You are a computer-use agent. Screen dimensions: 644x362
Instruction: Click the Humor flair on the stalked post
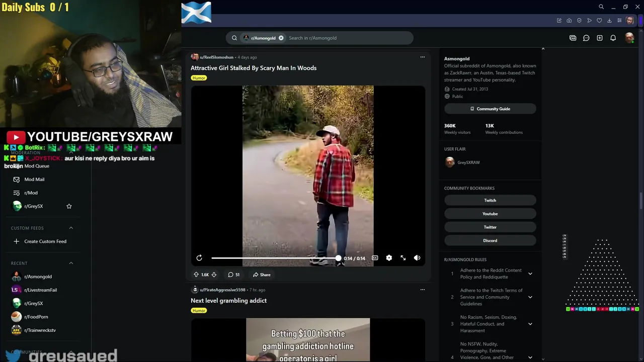pyautogui.click(x=199, y=78)
